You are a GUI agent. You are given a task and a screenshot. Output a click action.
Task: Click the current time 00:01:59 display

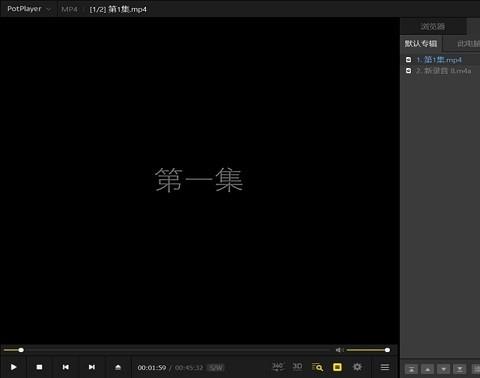point(152,368)
